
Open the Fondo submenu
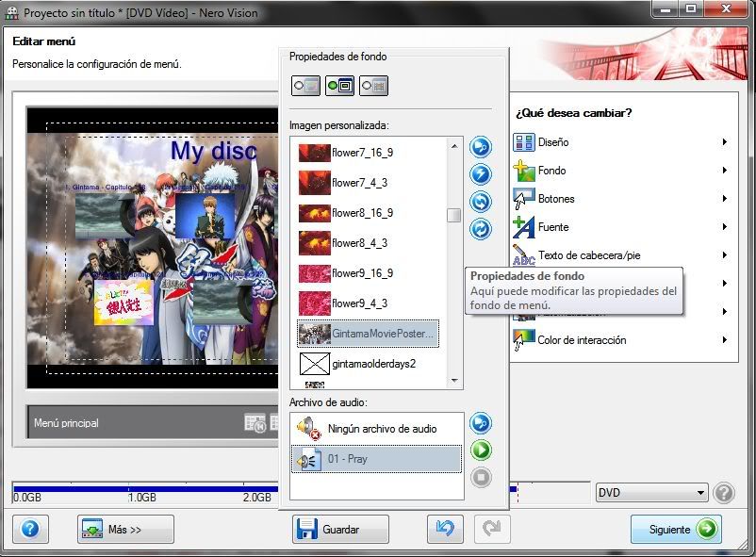621,171
